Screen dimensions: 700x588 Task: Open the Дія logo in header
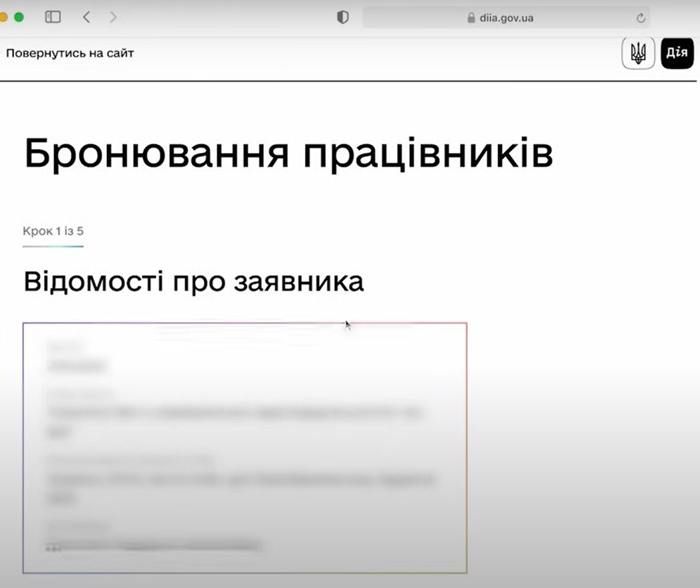click(x=677, y=53)
